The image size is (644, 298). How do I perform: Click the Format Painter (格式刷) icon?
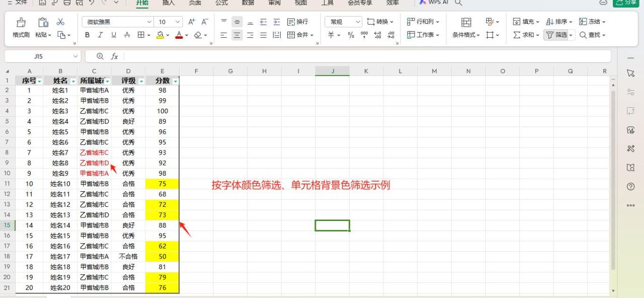point(21,22)
